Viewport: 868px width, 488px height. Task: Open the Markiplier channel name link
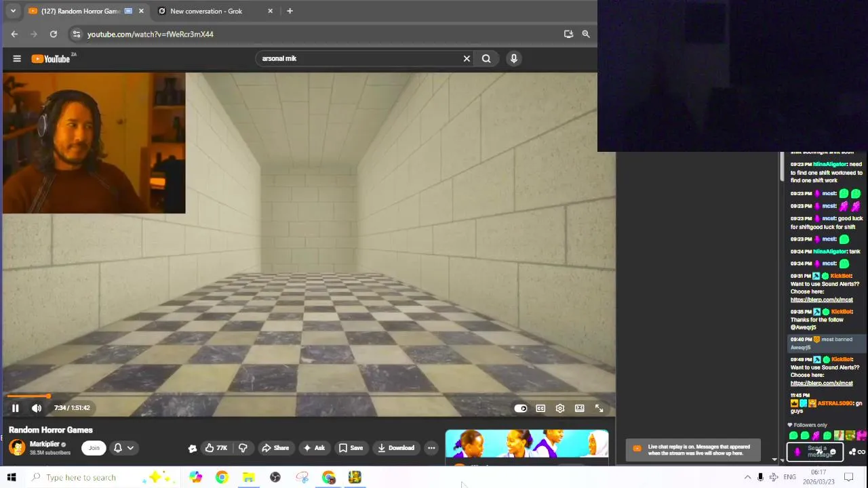44,444
